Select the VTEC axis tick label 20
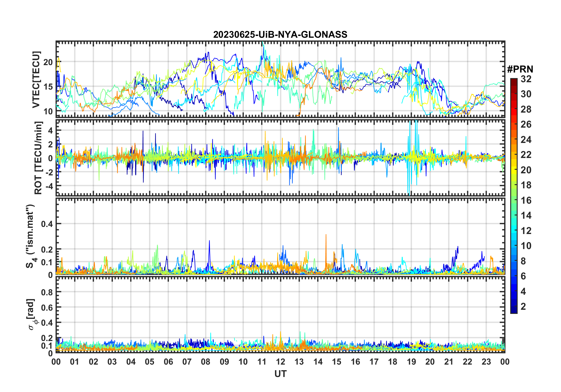561x392 pixels. (48, 62)
